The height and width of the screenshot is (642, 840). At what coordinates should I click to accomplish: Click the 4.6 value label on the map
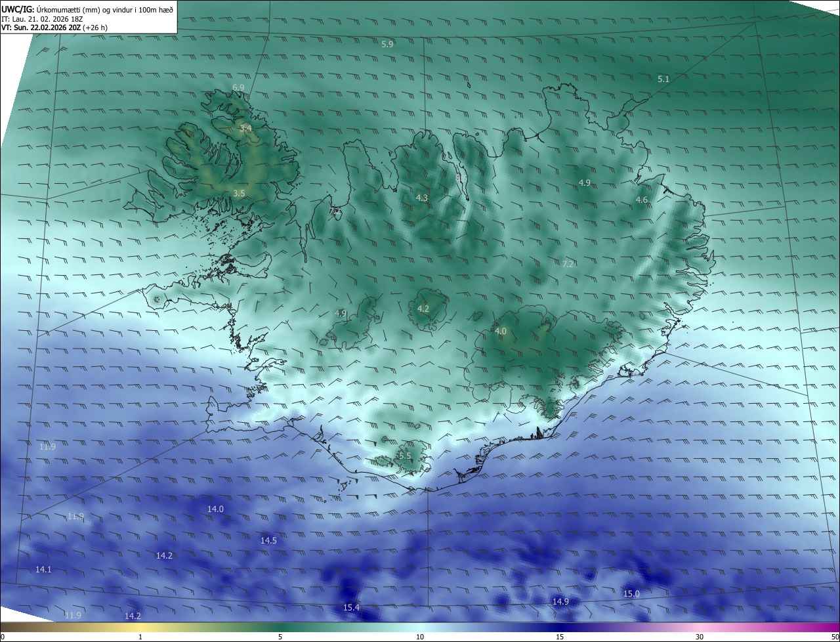click(642, 200)
